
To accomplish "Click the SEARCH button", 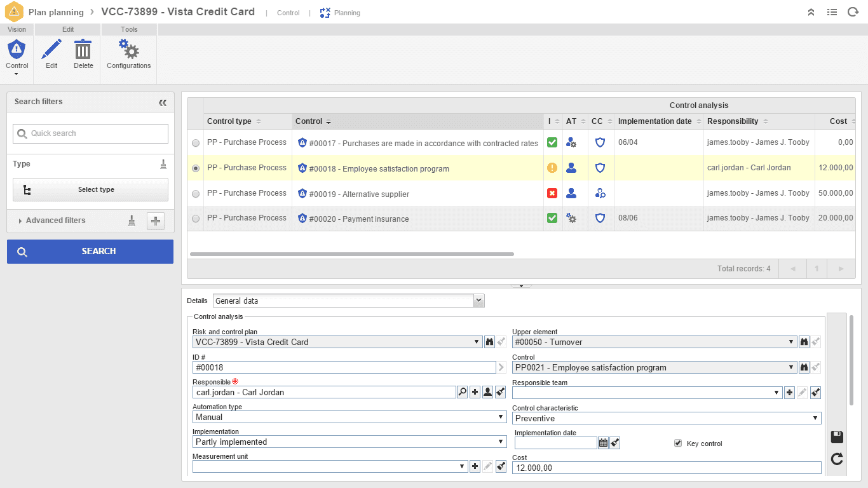I will click(x=90, y=252).
